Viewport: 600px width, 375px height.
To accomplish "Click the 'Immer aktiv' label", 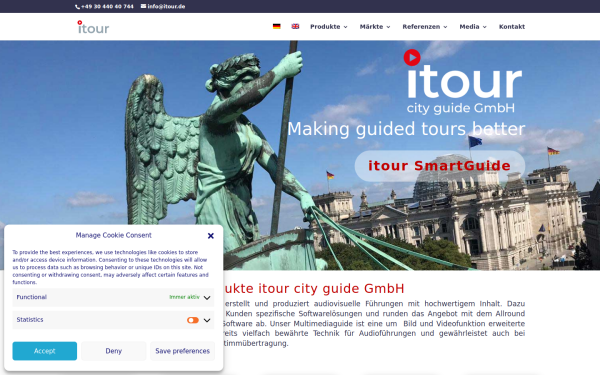I will (184, 297).
